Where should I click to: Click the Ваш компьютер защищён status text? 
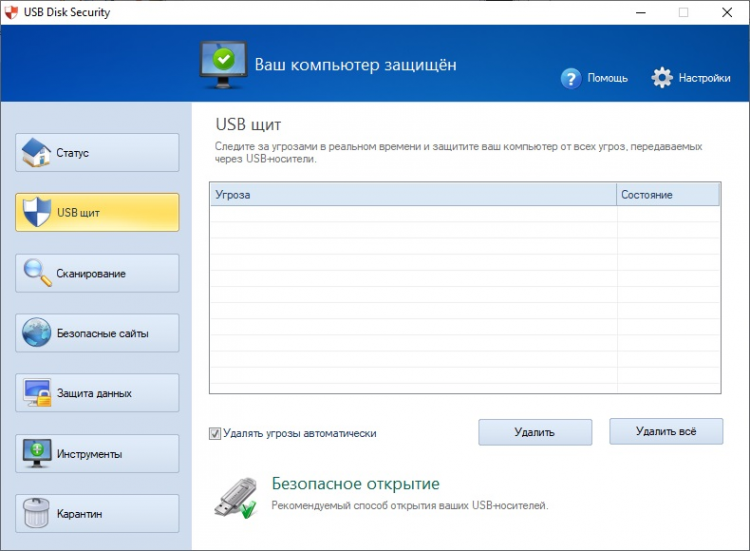(355, 65)
